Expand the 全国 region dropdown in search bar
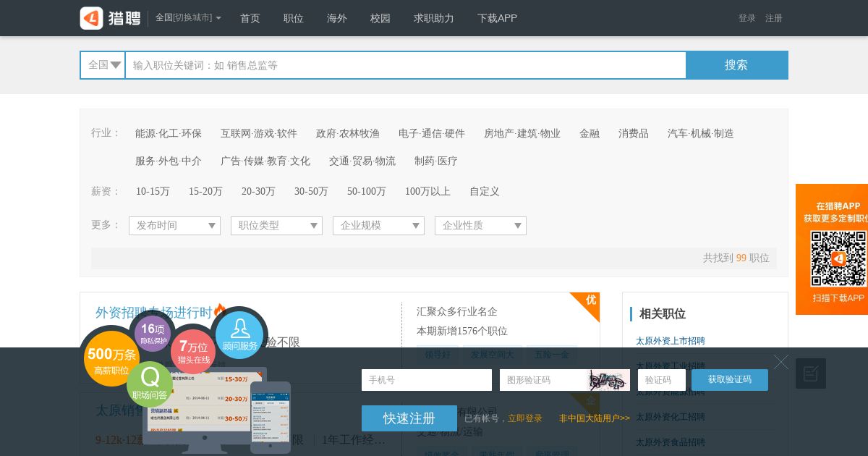Screen dimensions: 868x456 click(x=103, y=65)
